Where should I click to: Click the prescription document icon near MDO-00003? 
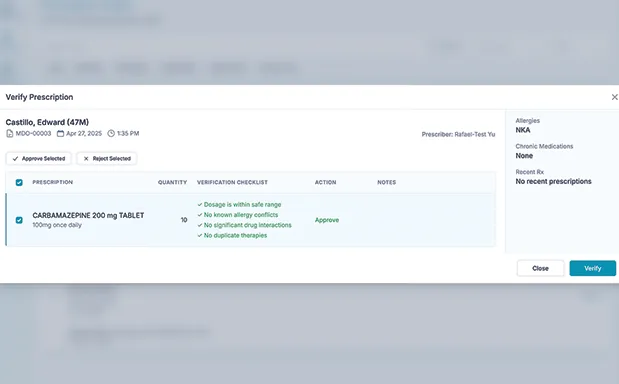point(9,133)
